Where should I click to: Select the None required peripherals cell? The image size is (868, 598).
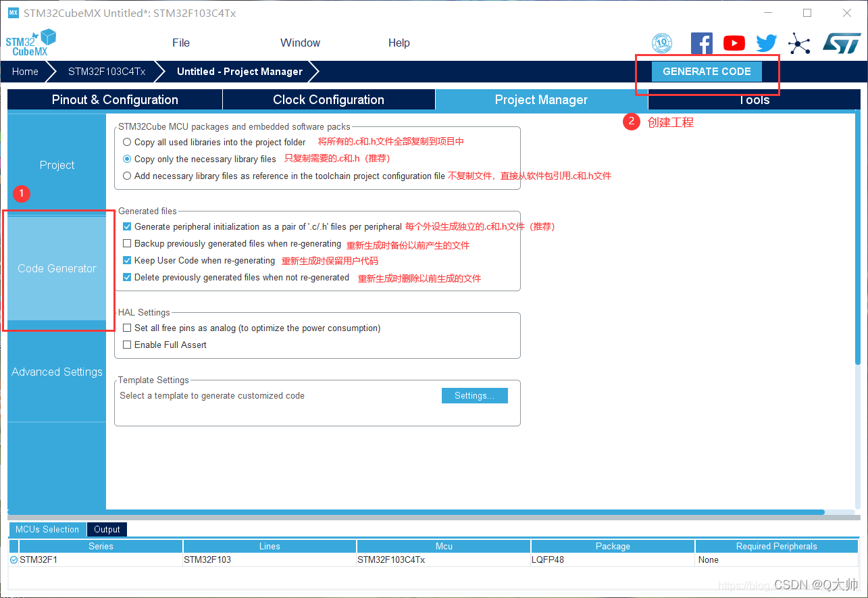[777, 559]
